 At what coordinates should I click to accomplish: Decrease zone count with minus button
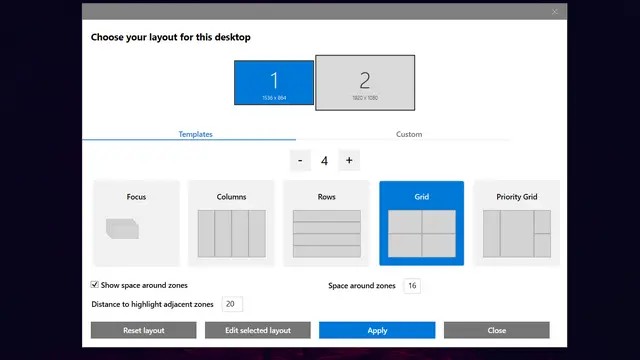(300, 160)
